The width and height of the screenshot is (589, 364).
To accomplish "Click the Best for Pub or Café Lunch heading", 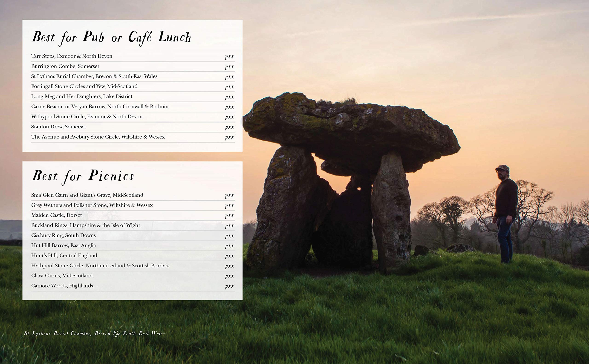I will coord(111,37).
